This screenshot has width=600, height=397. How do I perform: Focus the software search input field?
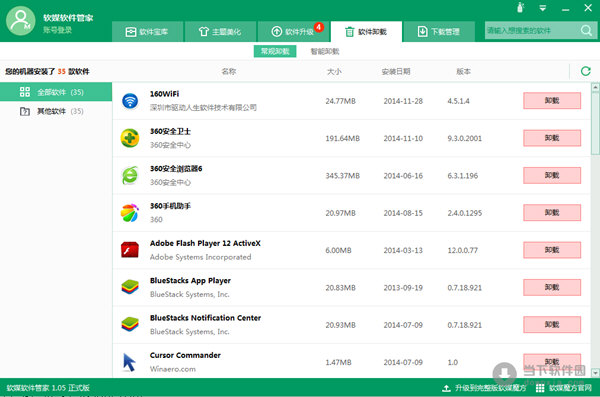(532, 31)
